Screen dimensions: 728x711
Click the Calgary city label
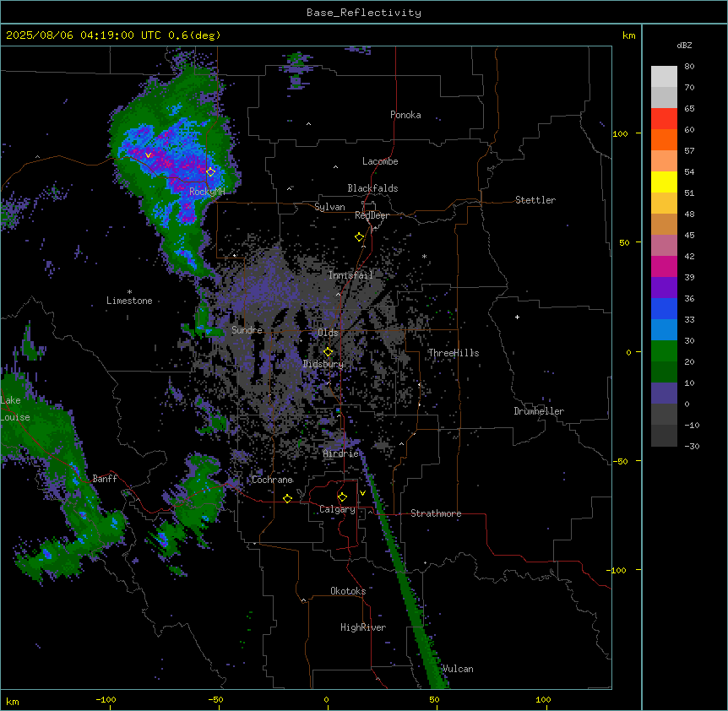pos(337,509)
